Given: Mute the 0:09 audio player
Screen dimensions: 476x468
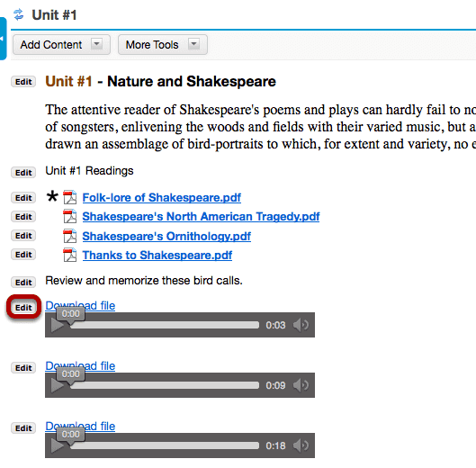Looking at the screenshot, I should 301,385.
